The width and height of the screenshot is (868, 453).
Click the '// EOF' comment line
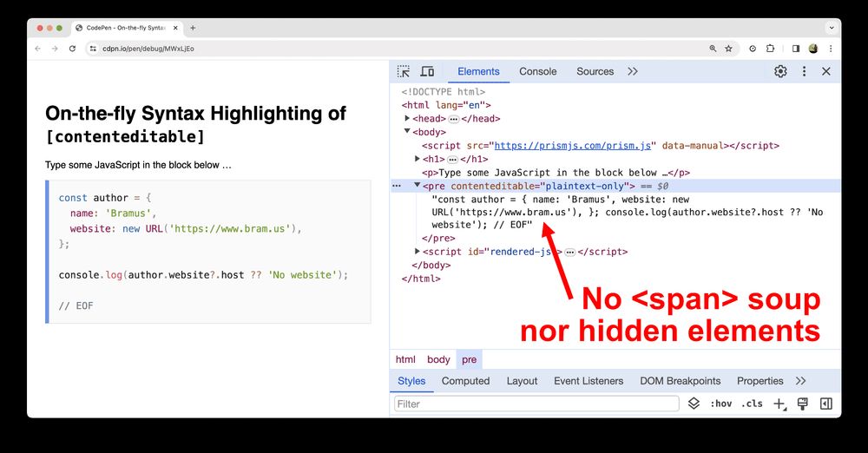tap(76, 305)
